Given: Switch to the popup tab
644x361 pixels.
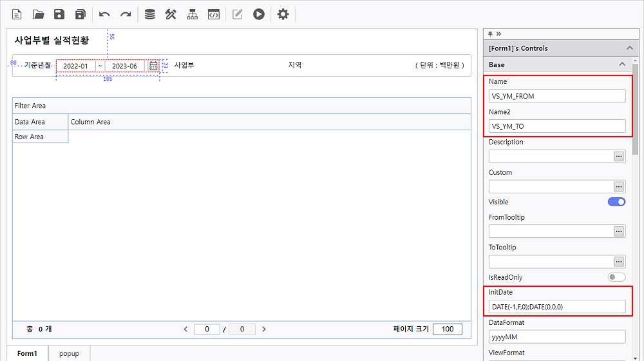Looking at the screenshot, I should coord(69,353).
